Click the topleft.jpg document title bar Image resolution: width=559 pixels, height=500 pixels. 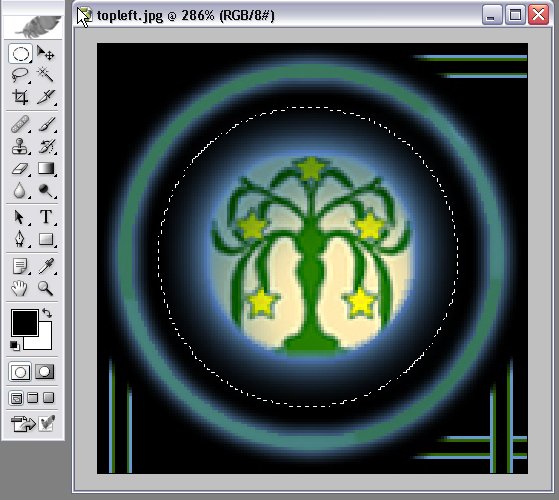coord(278,15)
